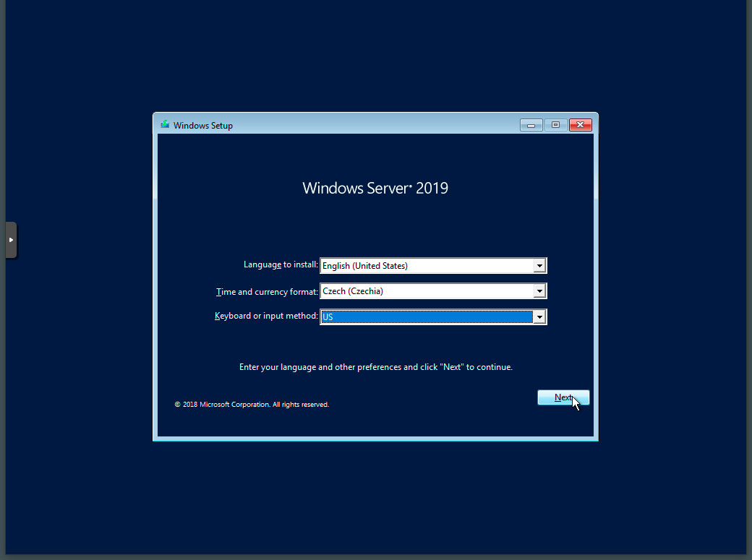The width and height of the screenshot is (752, 560).
Task: Click the close icon on the setup window
Action: pos(580,124)
